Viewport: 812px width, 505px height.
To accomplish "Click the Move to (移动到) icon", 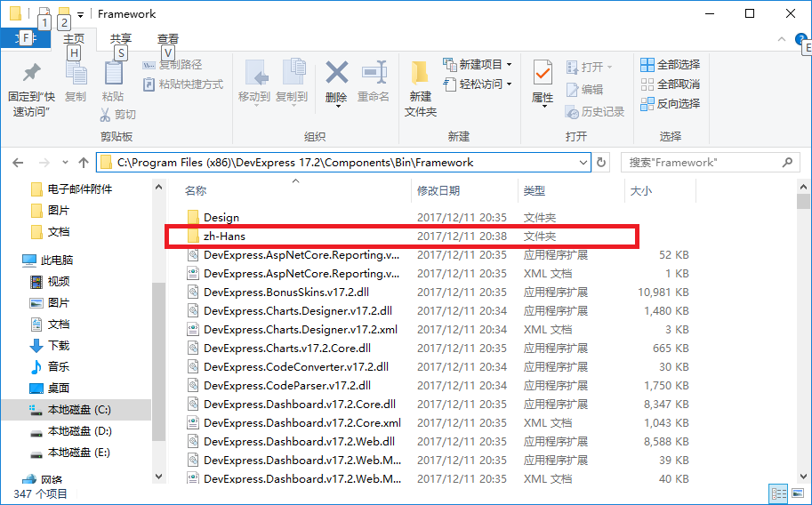I will pos(256,73).
